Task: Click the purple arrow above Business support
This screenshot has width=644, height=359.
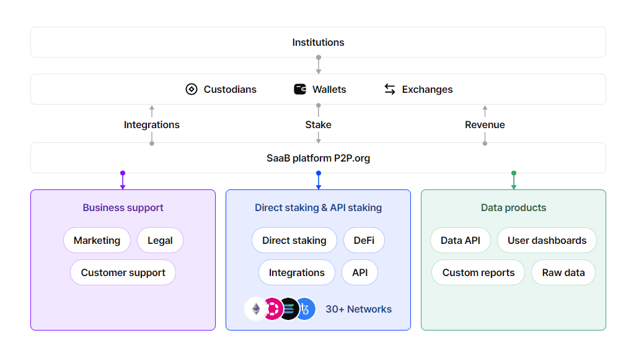Action: tap(123, 181)
